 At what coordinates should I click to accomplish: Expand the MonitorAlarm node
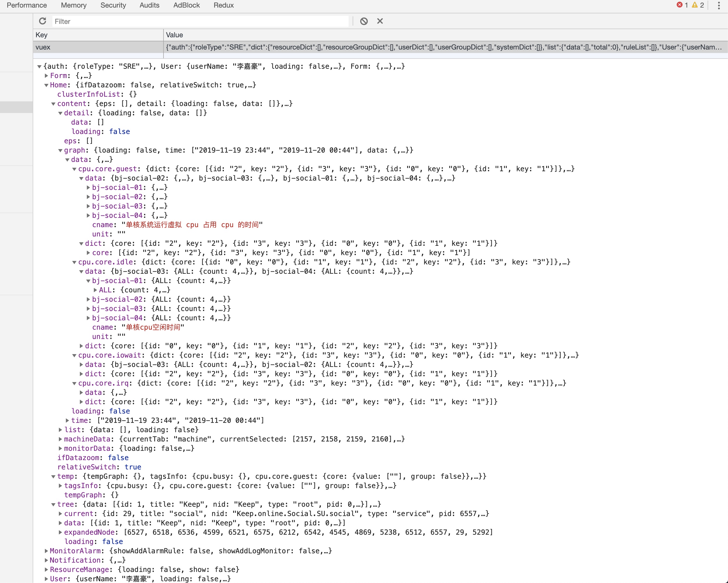[47, 551]
